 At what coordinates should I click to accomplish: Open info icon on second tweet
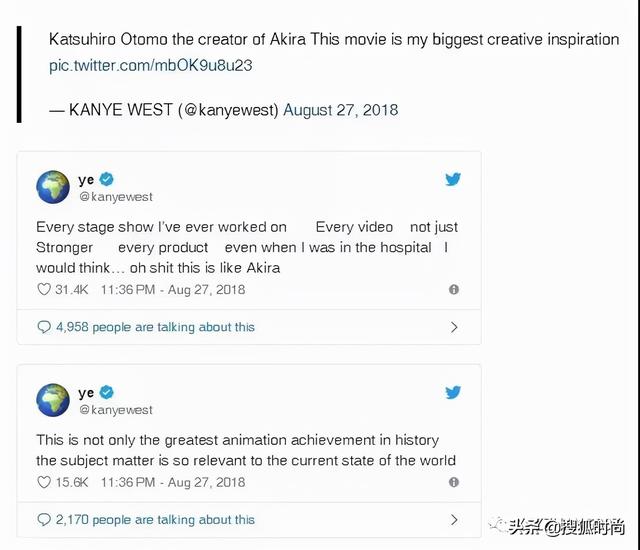[454, 483]
